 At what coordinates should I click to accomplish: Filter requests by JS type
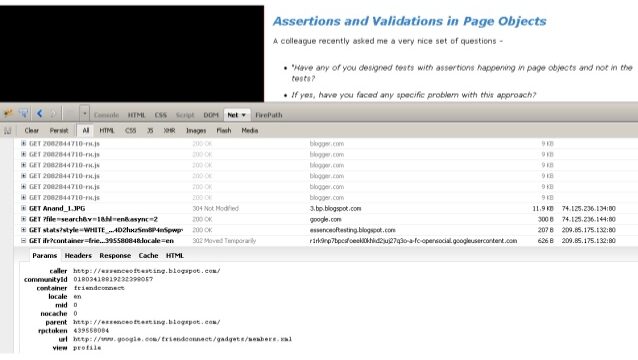pyautogui.click(x=150, y=131)
